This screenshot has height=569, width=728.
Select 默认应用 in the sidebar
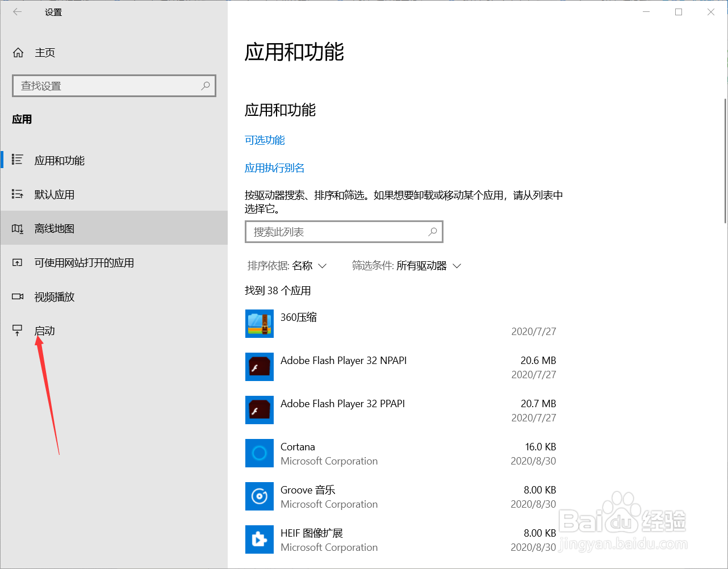[114, 194]
